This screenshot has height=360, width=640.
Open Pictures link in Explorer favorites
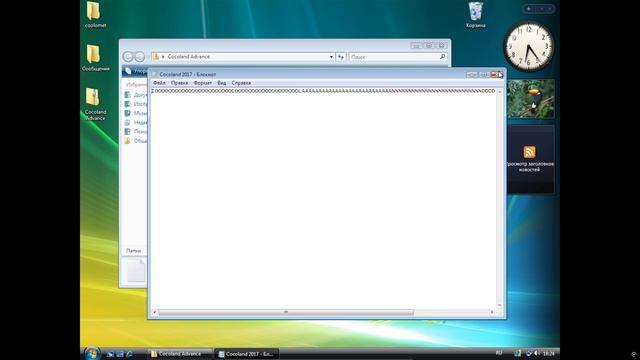pos(136,104)
